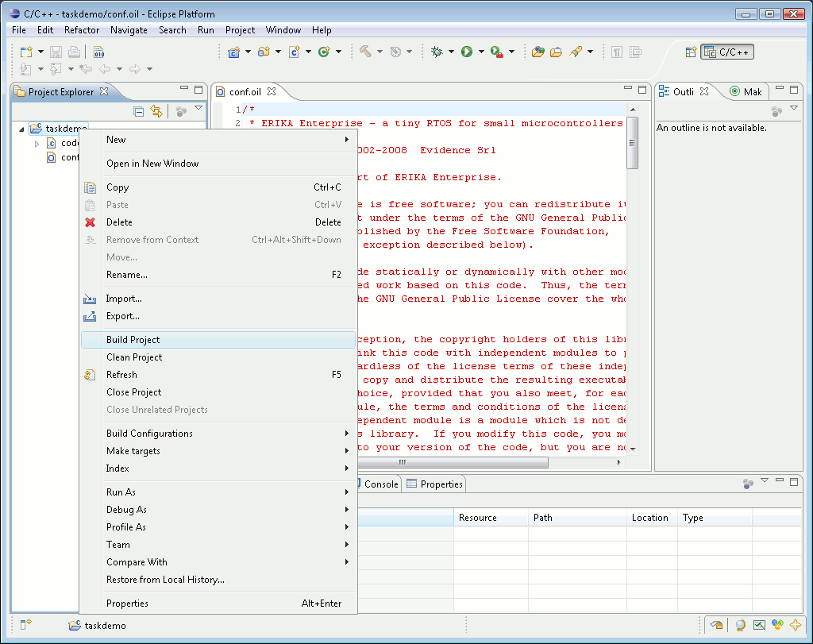
Task: Minimize the Project Explorer view
Action: click(x=184, y=89)
